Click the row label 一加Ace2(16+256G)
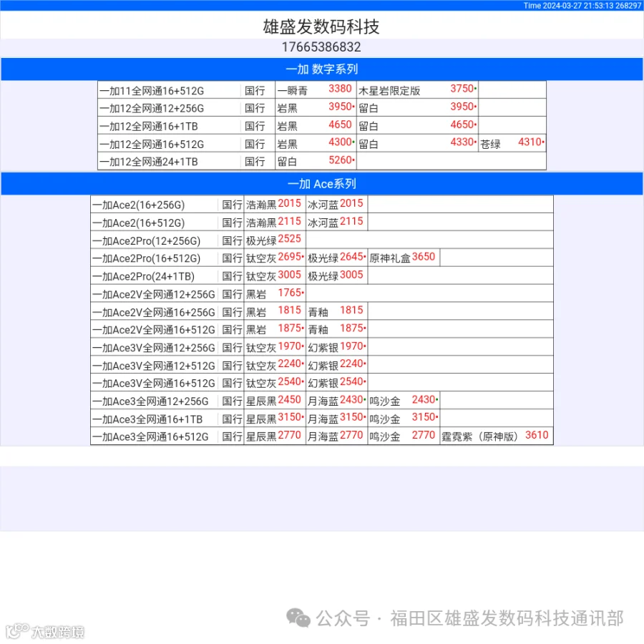The height and width of the screenshot is (644, 644). click(x=138, y=205)
